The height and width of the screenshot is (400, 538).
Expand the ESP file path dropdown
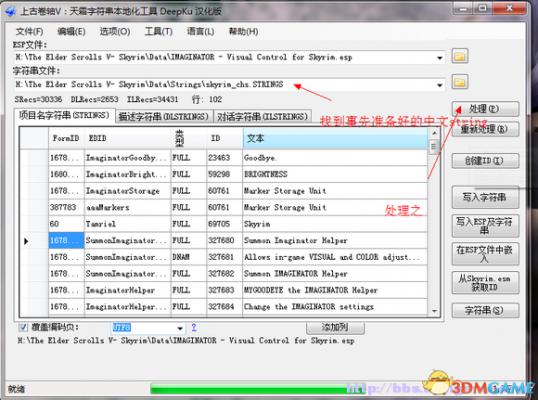point(440,58)
